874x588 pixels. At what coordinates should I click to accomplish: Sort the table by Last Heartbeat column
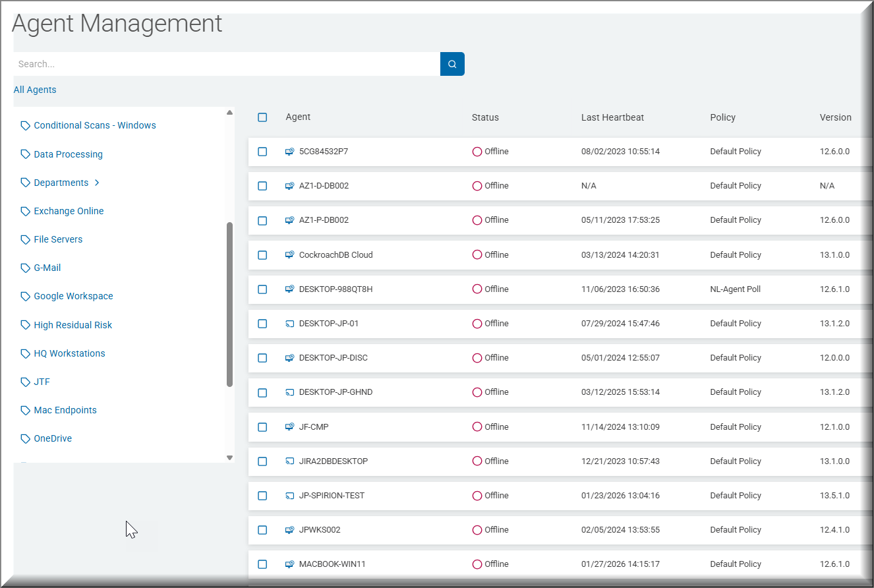[612, 117]
